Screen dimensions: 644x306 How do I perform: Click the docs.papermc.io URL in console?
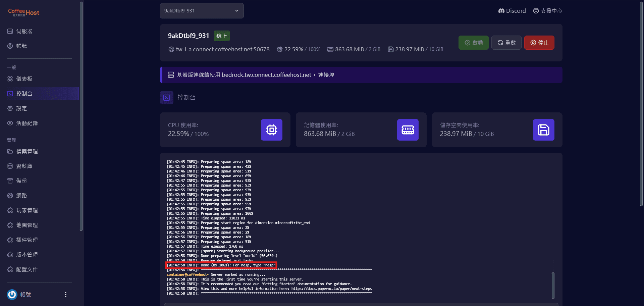pos(332,289)
